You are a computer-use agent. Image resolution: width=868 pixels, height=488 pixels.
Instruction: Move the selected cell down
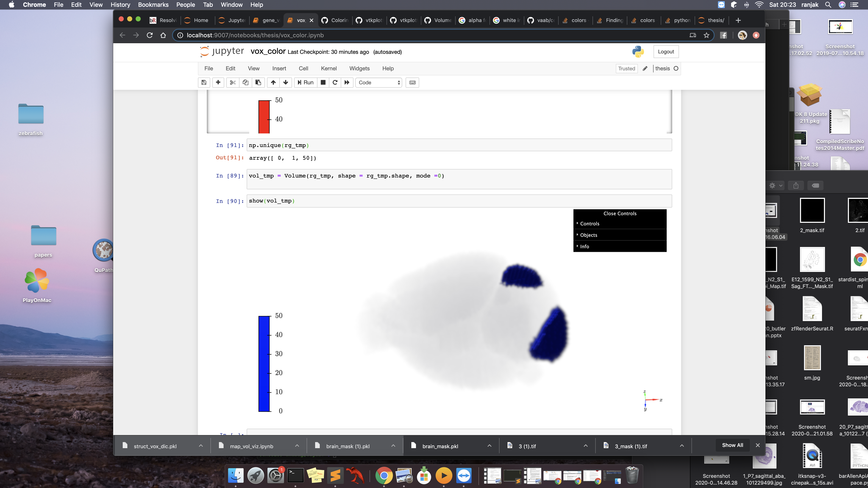[x=286, y=83]
